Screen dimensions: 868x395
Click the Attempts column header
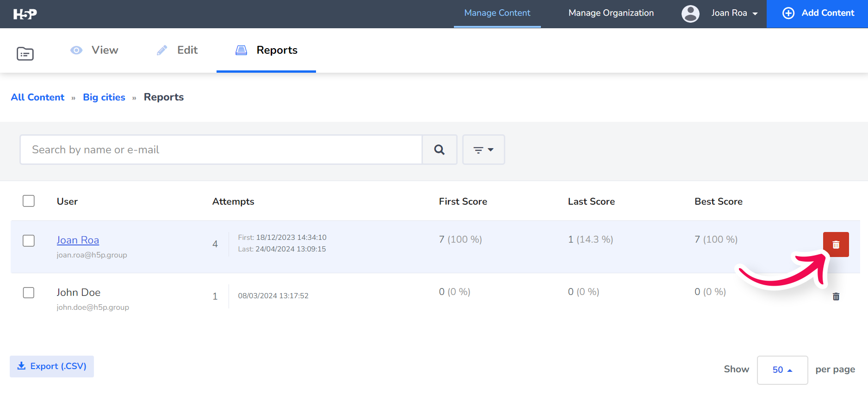click(233, 201)
